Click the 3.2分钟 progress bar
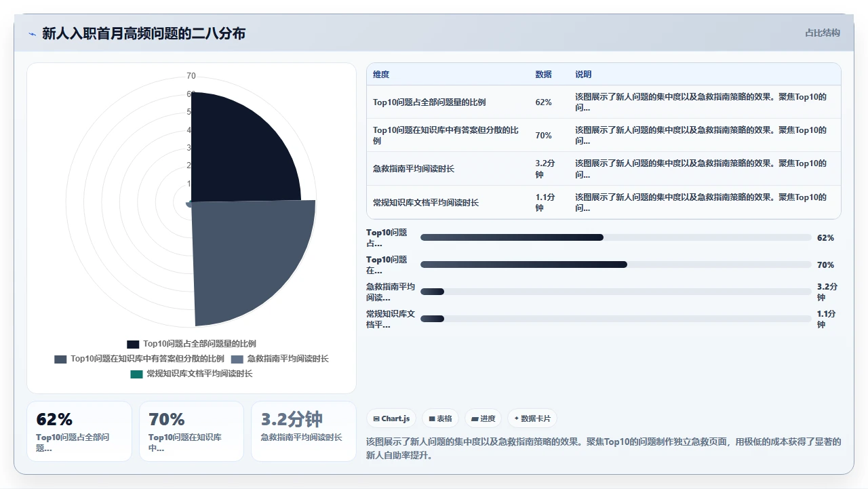 (616, 292)
